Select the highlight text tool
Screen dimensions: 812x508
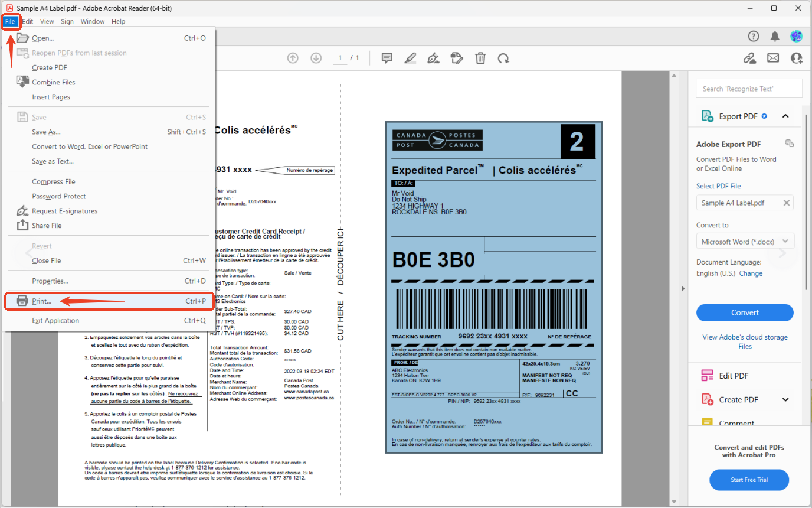tap(410, 58)
